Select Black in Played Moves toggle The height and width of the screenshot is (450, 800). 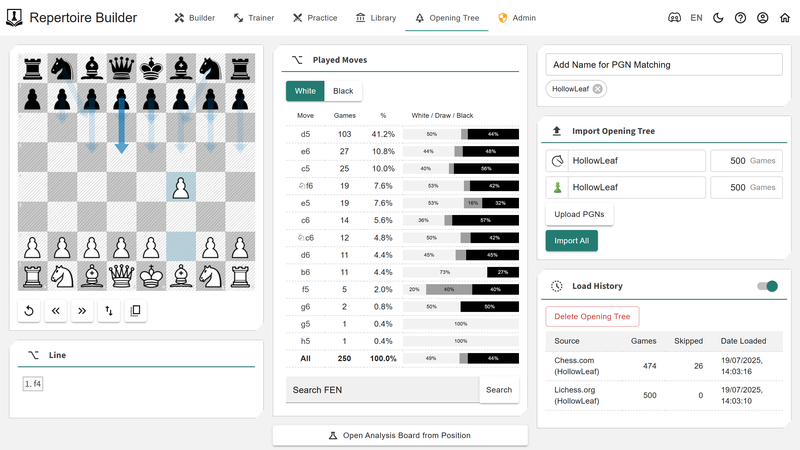(343, 91)
